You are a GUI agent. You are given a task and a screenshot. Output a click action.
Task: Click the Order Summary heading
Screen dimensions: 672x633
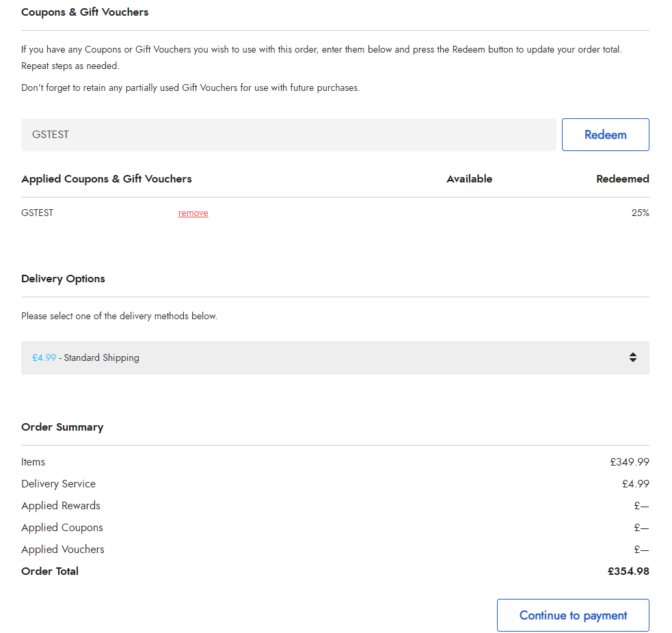coord(62,427)
